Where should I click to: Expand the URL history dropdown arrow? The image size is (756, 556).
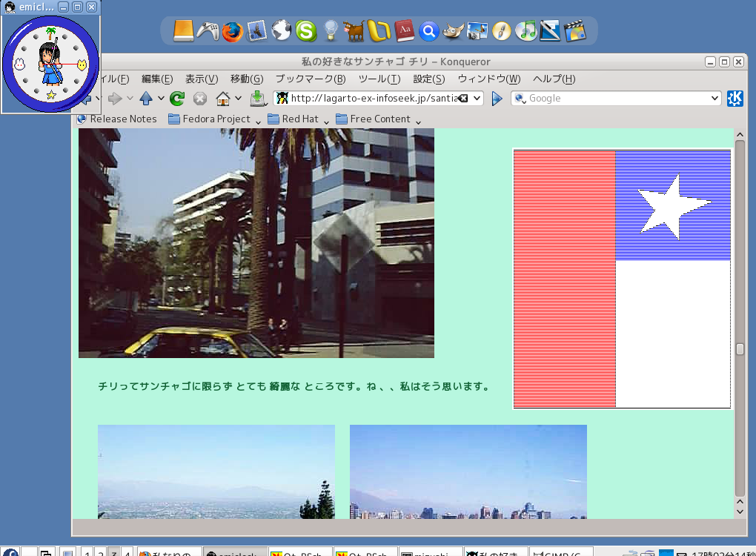point(477,98)
